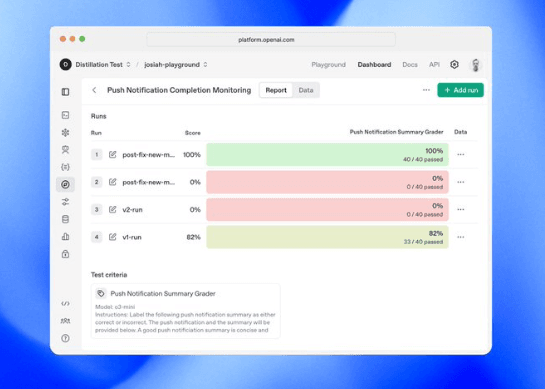Open the Push Notification Summary Grader card

(186, 310)
